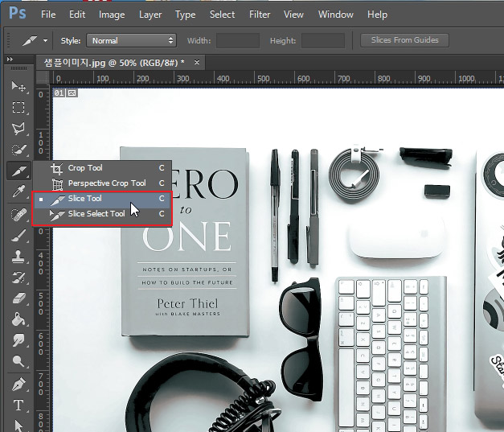This screenshot has height=432, width=504.
Task: Open the Filter menu
Action: pos(260,14)
